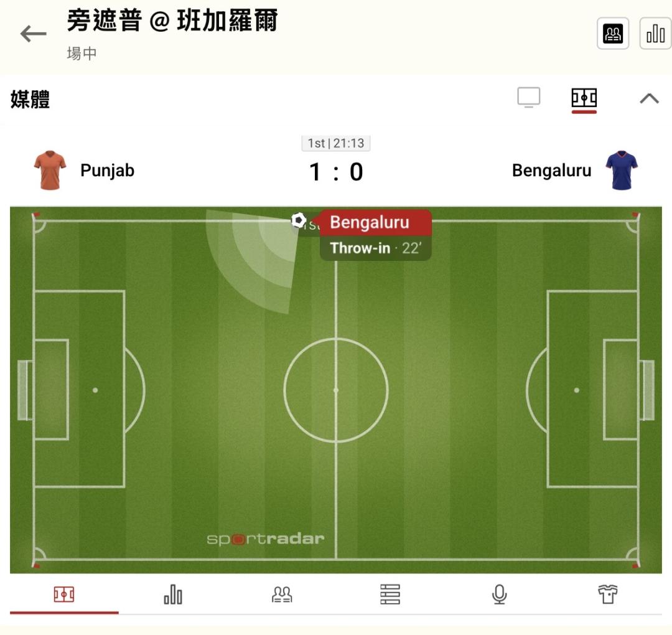The image size is (672, 635).
Task: Switch media to pitch tracker view
Action: (584, 98)
